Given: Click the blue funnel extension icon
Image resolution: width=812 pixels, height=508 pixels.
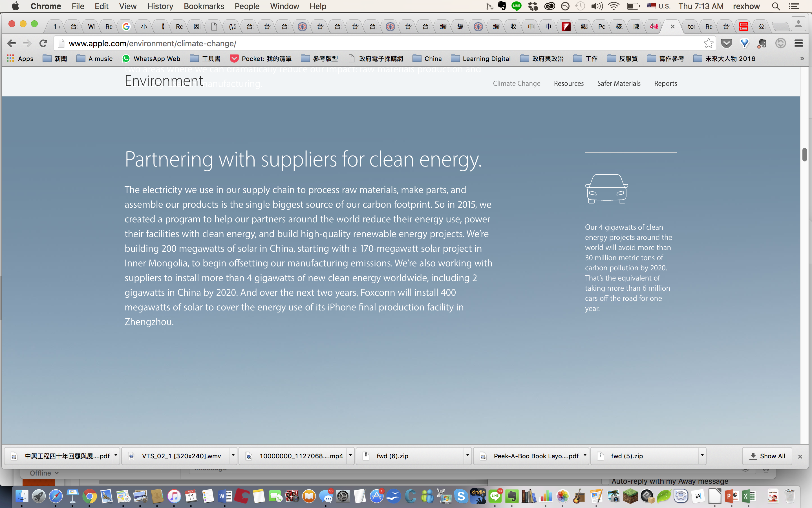Looking at the screenshot, I should click(x=745, y=43).
